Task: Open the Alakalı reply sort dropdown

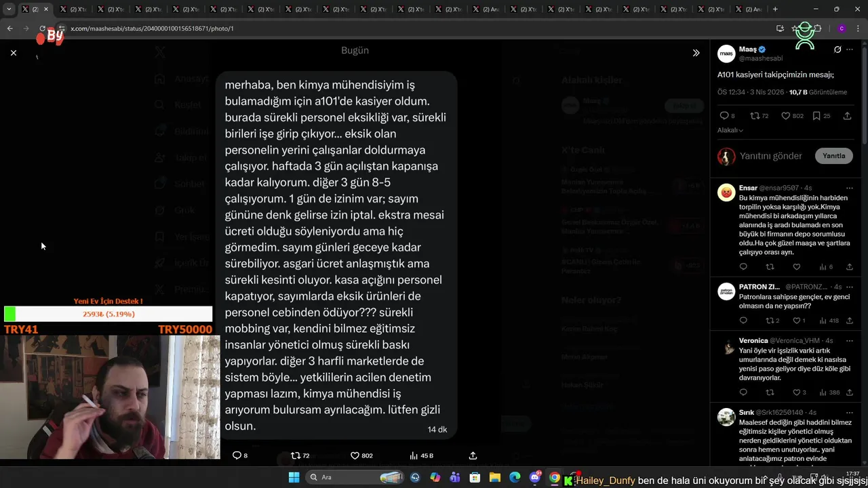Action: click(x=730, y=130)
